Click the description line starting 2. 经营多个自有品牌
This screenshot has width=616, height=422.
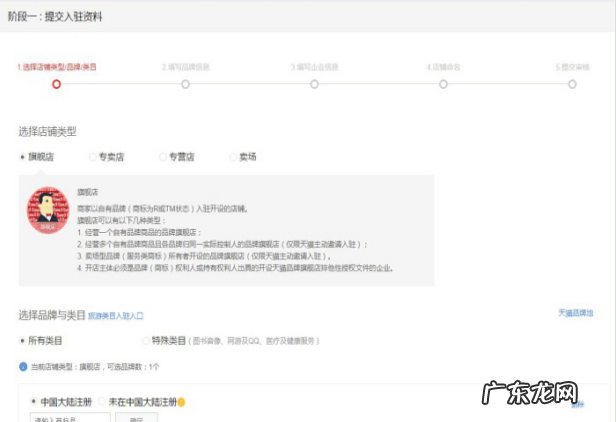tap(222, 244)
